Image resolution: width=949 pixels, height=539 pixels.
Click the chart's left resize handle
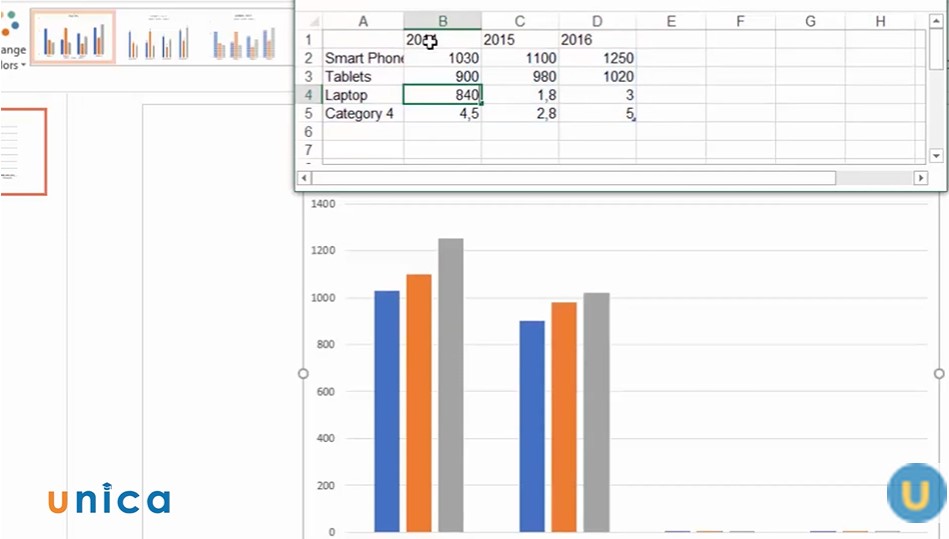pyautogui.click(x=303, y=374)
